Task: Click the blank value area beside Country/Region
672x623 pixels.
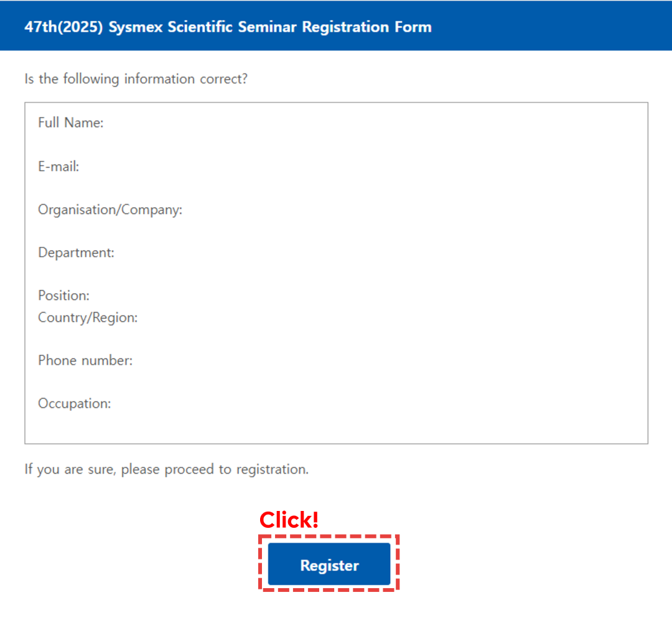Action: tap(392, 317)
